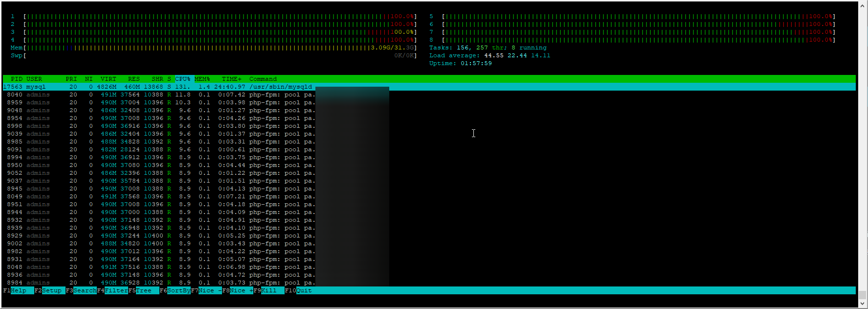Image resolution: width=868 pixels, height=309 pixels.
Task: Click the PID column header
Action: click(17, 79)
